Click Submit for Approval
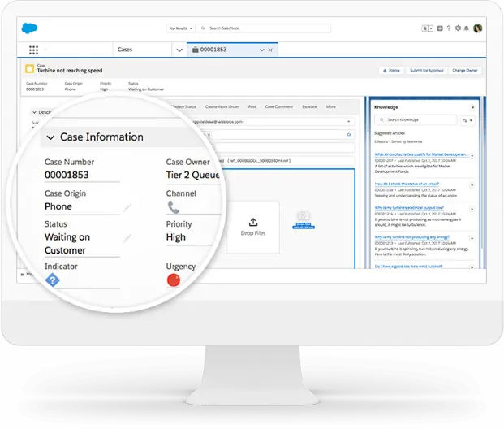Viewport: 504px width, 429px height. tap(427, 70)
